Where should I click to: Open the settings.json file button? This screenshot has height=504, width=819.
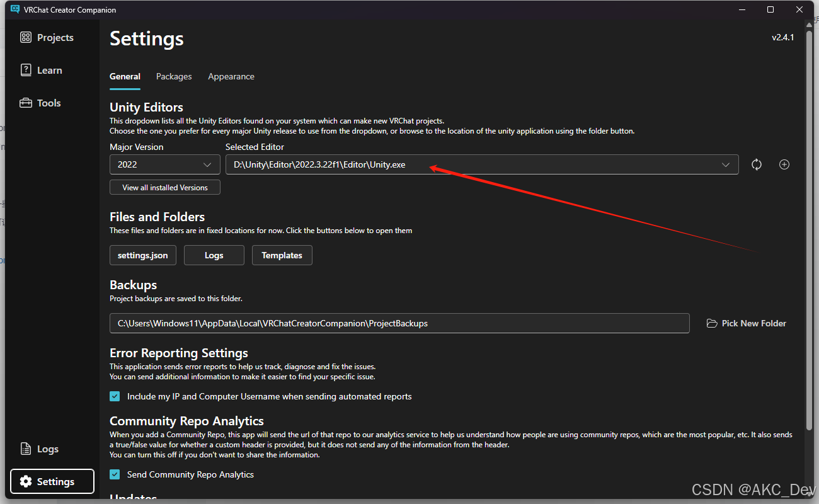point(143,255)
